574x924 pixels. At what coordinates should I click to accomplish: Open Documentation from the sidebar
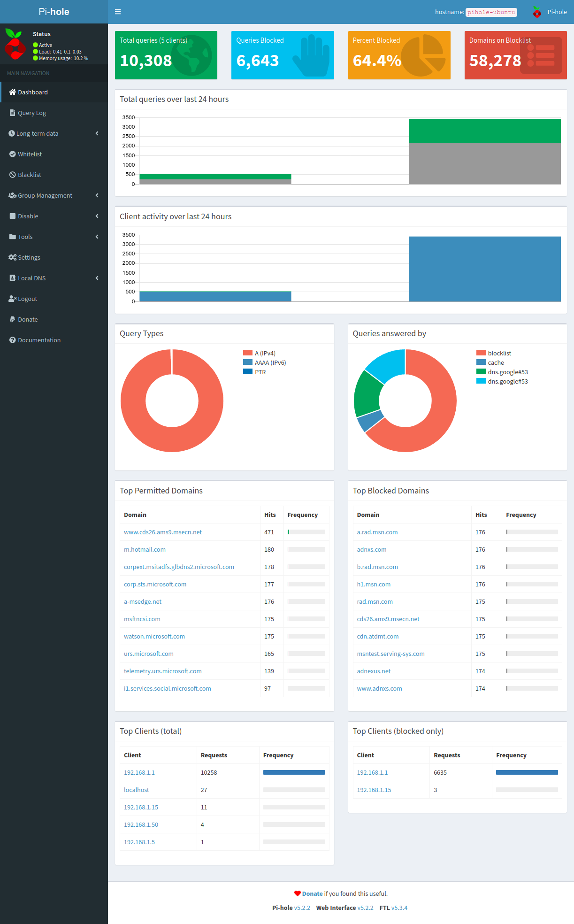tap(54, 340)
